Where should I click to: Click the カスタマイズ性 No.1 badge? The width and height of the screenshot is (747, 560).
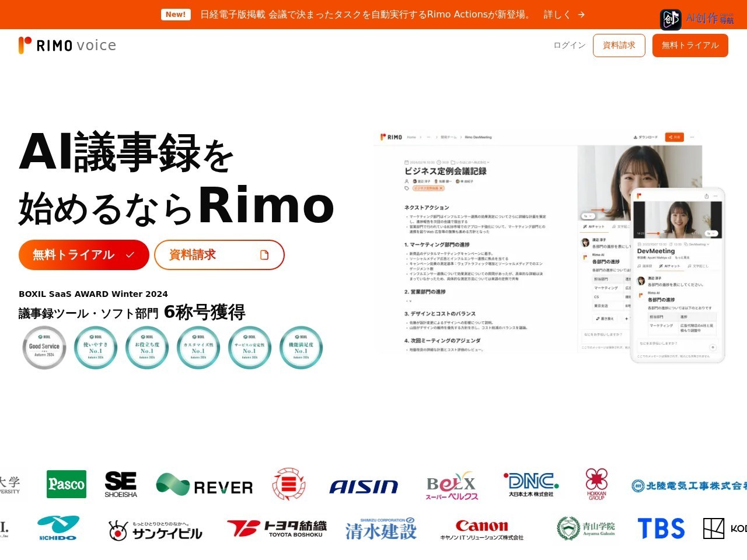pos(198,348)
